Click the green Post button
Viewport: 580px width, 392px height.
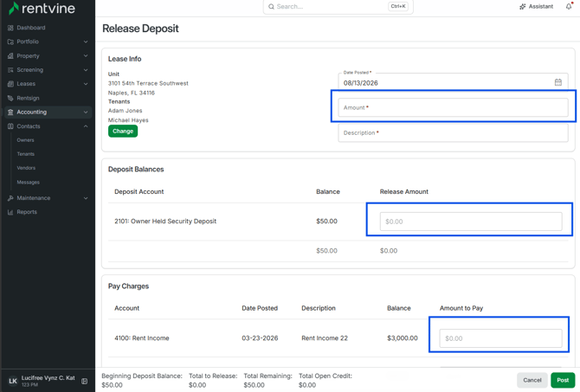[563, 380]
